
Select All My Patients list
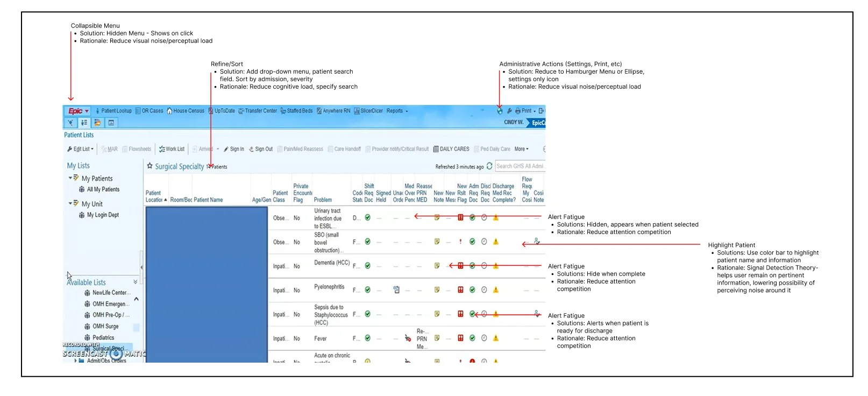pos(99,189)
